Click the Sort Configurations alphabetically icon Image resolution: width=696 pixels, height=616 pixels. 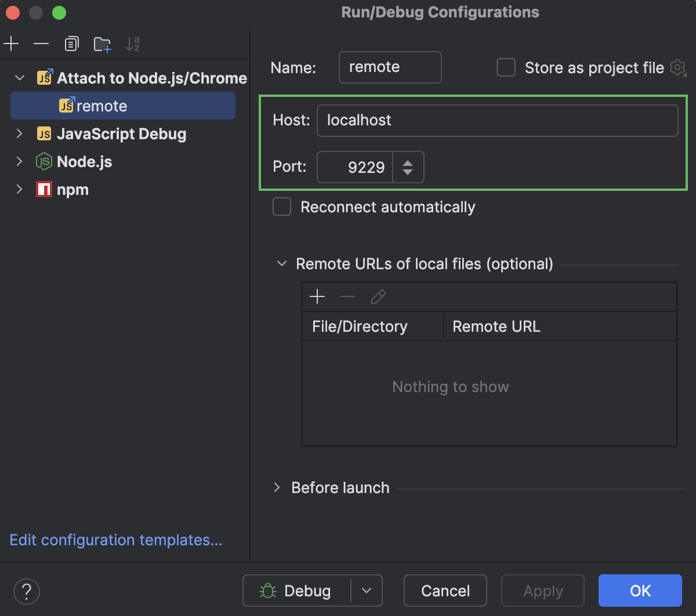point(132,44)
